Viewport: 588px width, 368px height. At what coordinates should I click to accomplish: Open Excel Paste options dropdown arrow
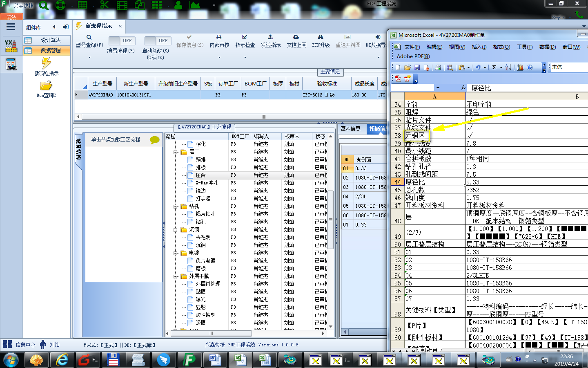(x=468, y=67)
